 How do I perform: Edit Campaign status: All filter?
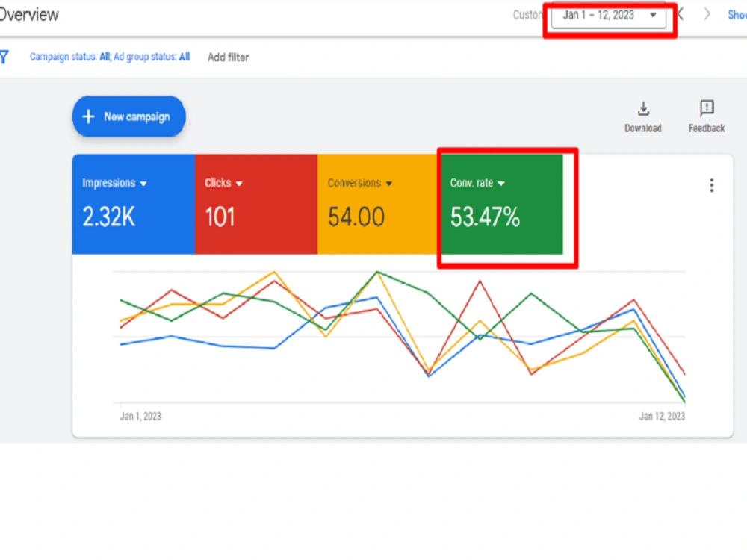pyautogui.click(x=70, y=57)
